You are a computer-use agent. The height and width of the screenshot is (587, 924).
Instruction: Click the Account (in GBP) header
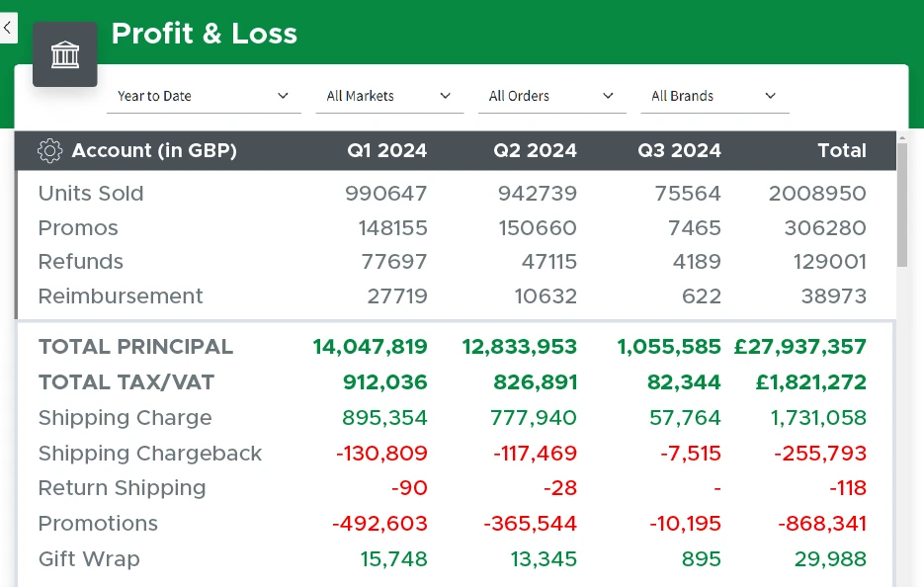point(154,151)
